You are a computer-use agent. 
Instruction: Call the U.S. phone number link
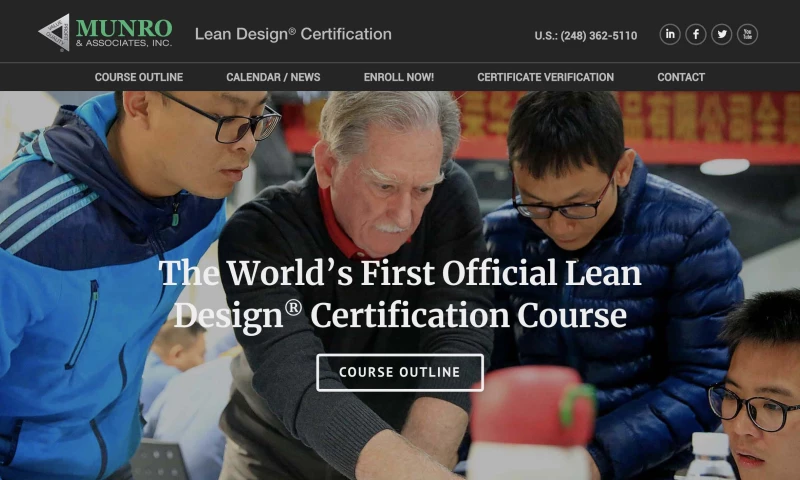click(x=586, y=36)
